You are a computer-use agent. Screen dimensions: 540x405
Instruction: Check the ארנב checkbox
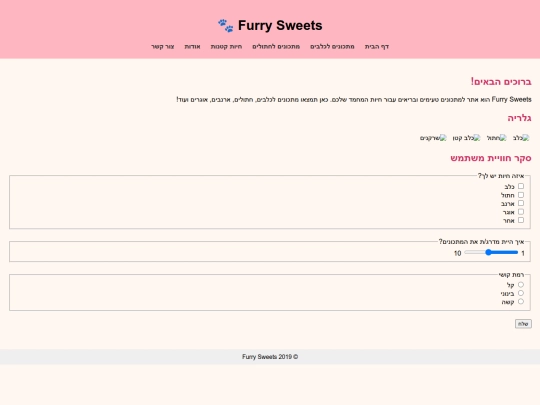521,203
